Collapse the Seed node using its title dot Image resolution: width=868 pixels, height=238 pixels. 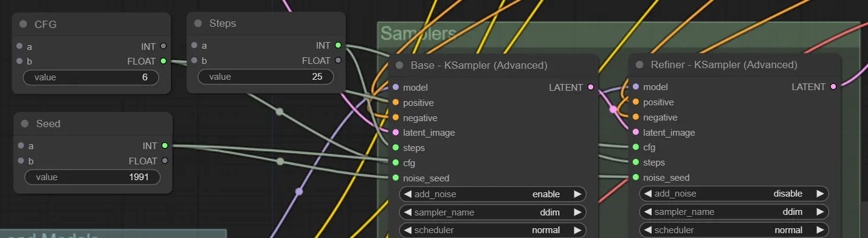[25, 124]
